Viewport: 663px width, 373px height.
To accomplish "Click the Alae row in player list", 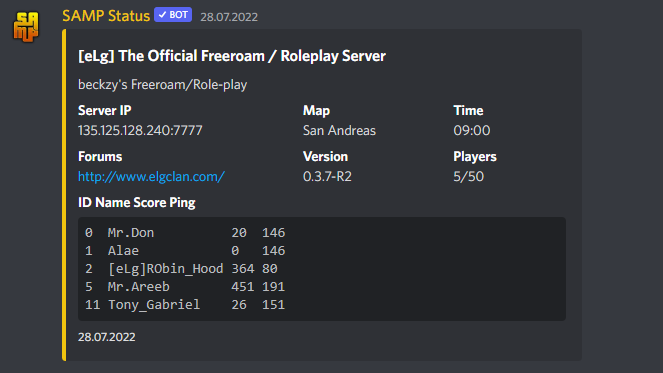I will coord(185,251).
